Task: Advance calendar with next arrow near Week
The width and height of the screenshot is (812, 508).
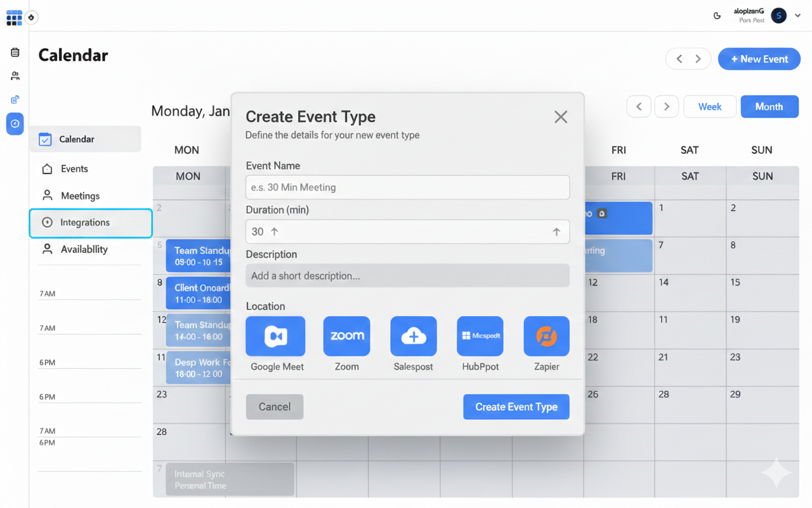Action: [667, 107]
